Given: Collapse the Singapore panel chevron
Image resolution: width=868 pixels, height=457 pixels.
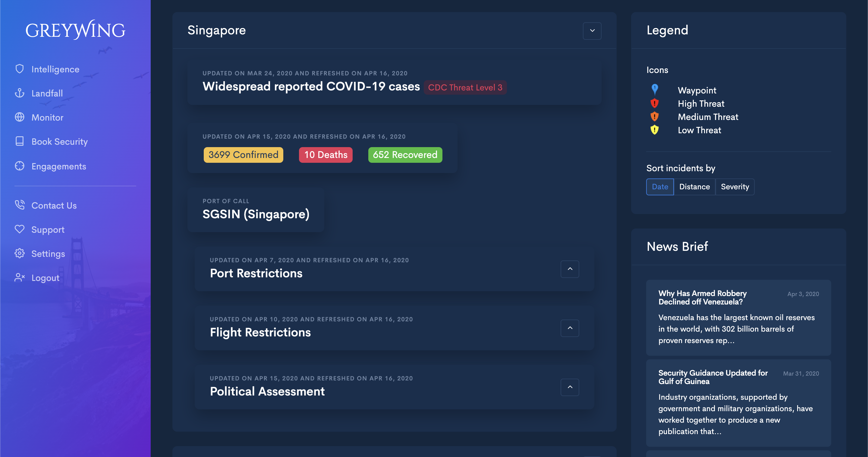Looking at the screenshot, I should pyautogui.click(x=592, y=31).
